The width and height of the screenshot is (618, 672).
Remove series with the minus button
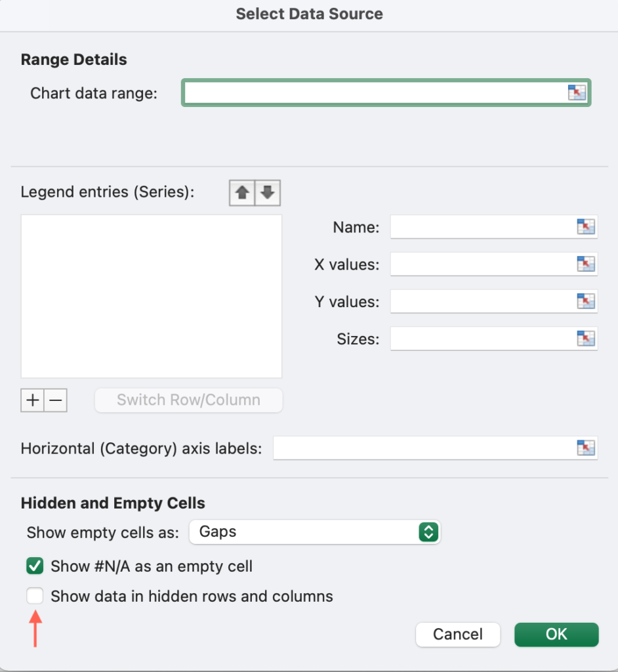(x=56, y=400)
